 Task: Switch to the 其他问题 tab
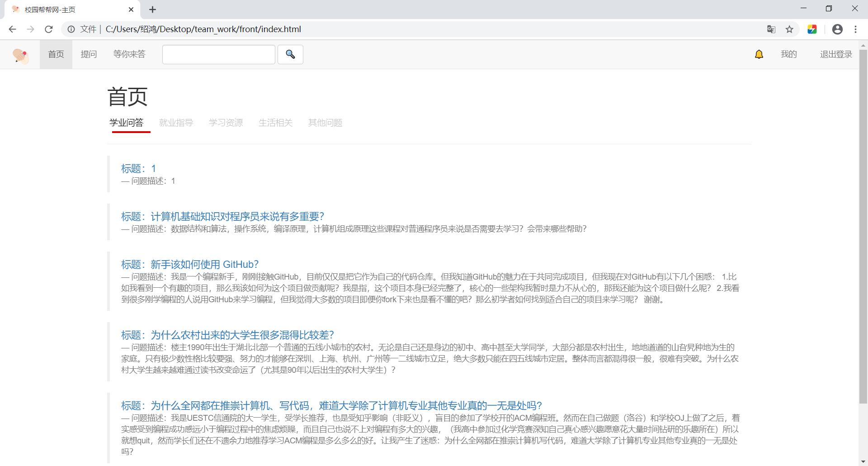325,123
